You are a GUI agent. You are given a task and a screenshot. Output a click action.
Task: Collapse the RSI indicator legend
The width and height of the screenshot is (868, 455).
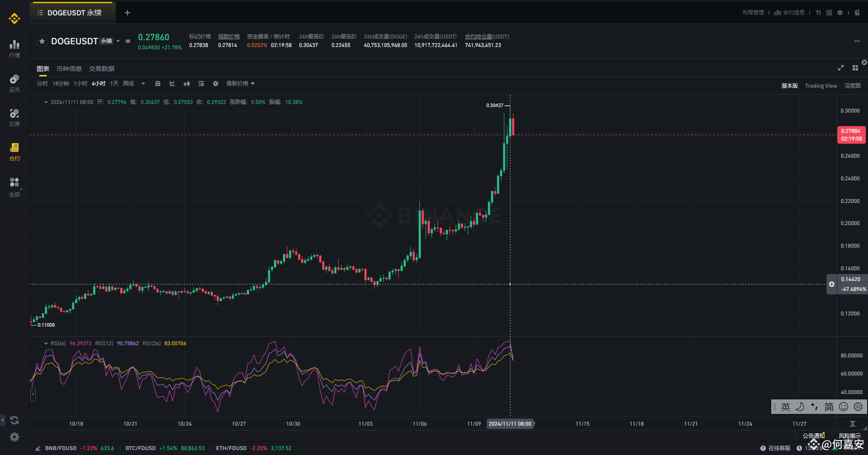pos(46,343)
